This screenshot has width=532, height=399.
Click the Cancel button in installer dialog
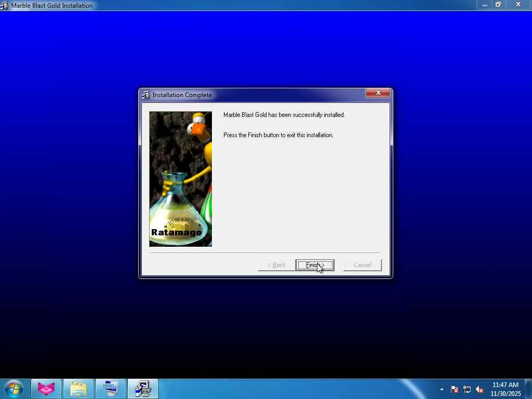362,265
